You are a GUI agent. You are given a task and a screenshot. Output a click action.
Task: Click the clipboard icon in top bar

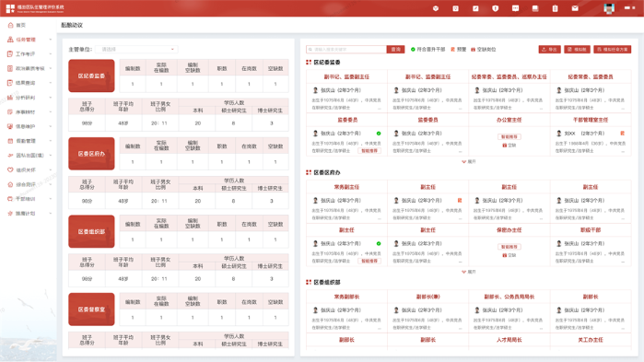click(555, 8)
